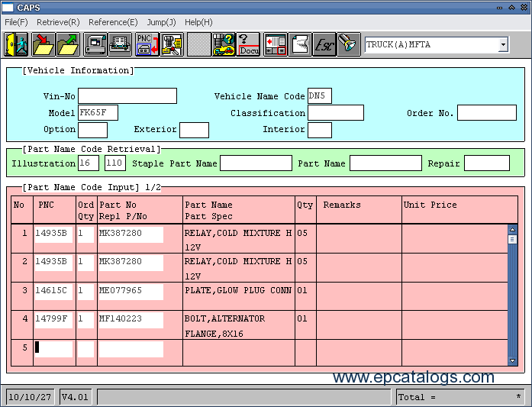Click the question mark key icon
532x407 pixels.
[224, 44]
